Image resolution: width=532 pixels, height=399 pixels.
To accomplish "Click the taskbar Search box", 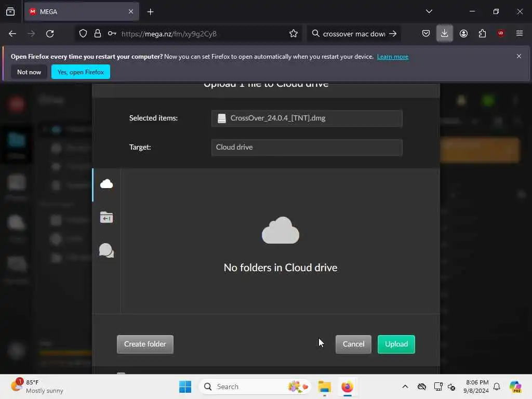I will (x=255, y=387).
